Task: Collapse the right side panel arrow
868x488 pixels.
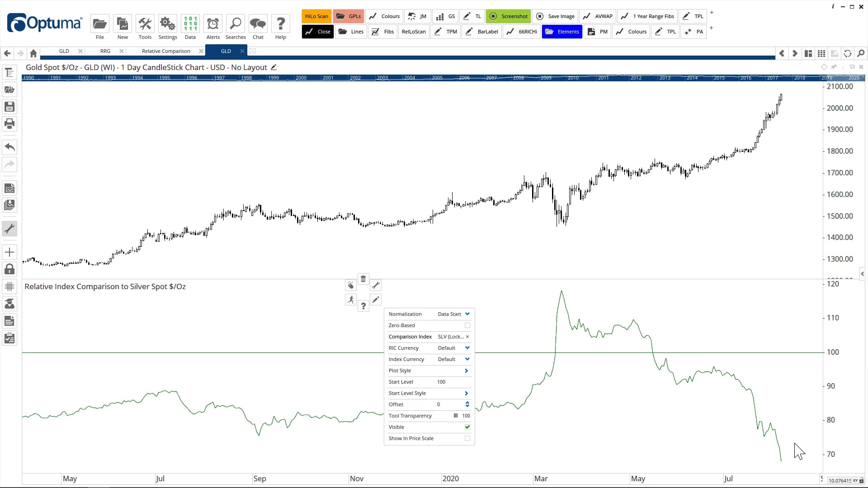Action: (862, 274)
